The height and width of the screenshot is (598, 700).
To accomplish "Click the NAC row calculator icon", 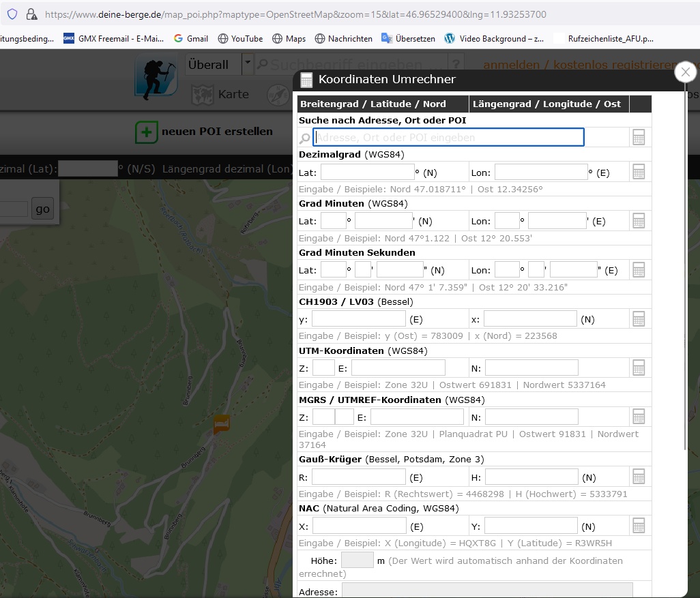I will click(x=639, y=526).
